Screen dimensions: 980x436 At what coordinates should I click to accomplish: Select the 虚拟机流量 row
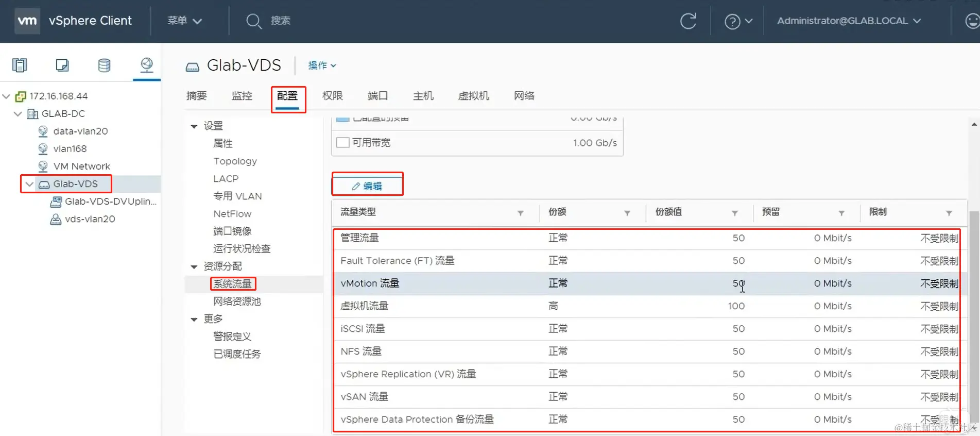[649, 306]
